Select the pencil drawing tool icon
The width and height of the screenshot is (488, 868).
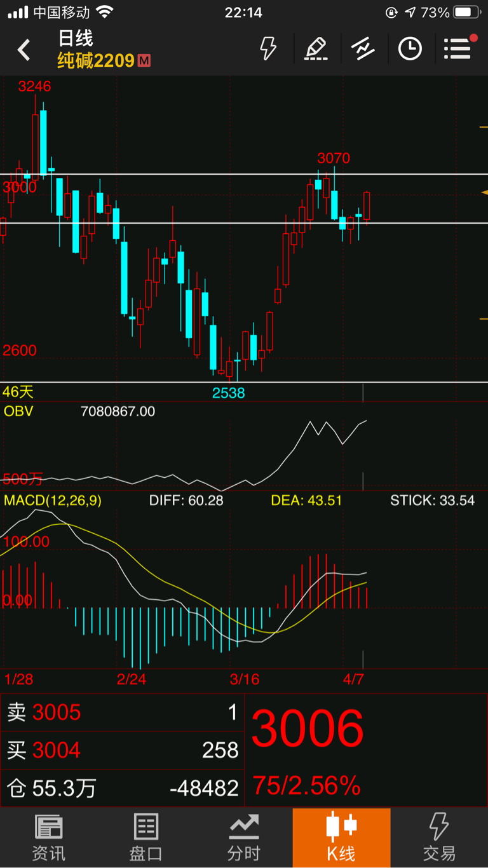pyautogui.click(x=316, y=48)
